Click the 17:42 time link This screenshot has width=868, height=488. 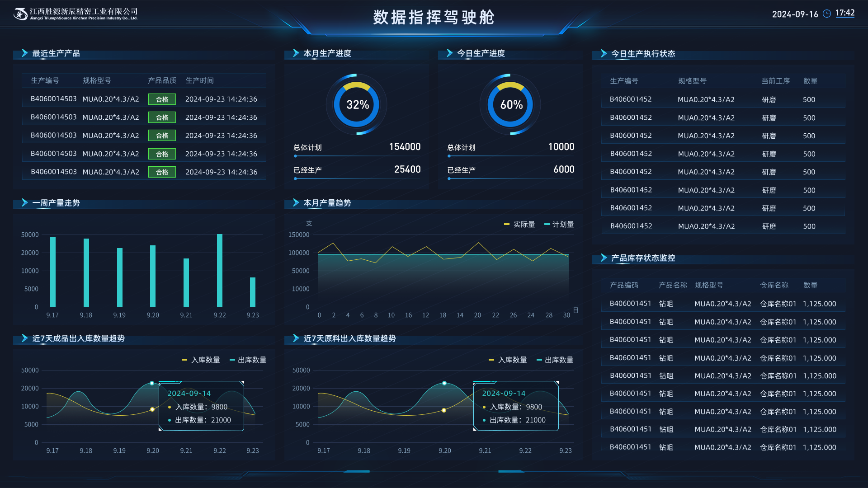[844, 13]
